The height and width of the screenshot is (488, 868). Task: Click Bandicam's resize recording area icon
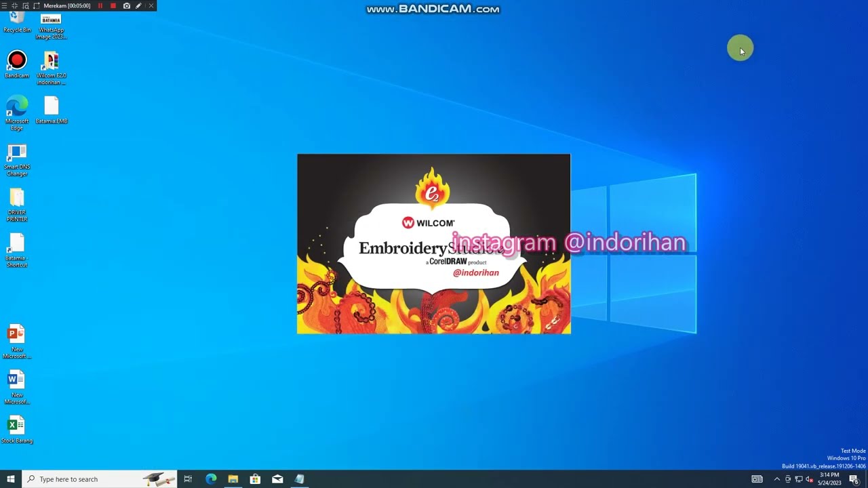click(37, 5)
